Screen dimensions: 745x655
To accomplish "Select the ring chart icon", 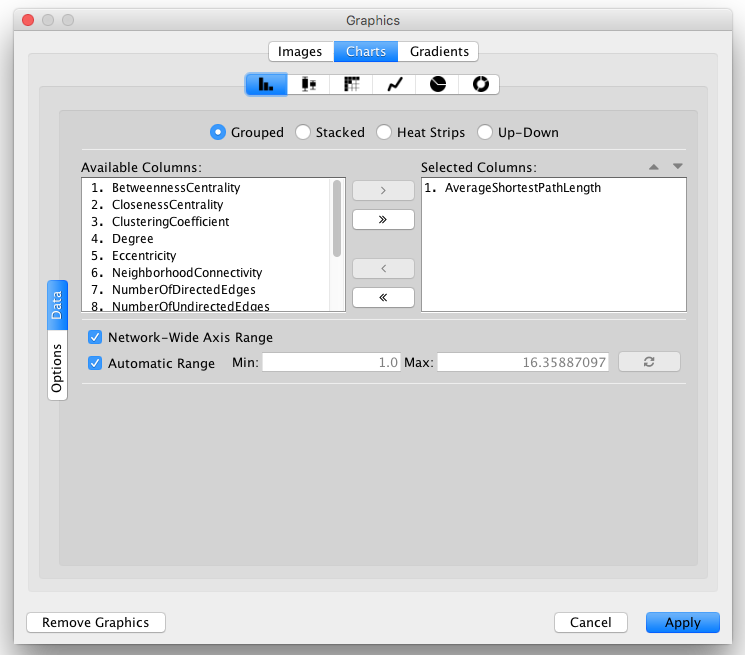I will pyautogui.click(x=479, y=85).
